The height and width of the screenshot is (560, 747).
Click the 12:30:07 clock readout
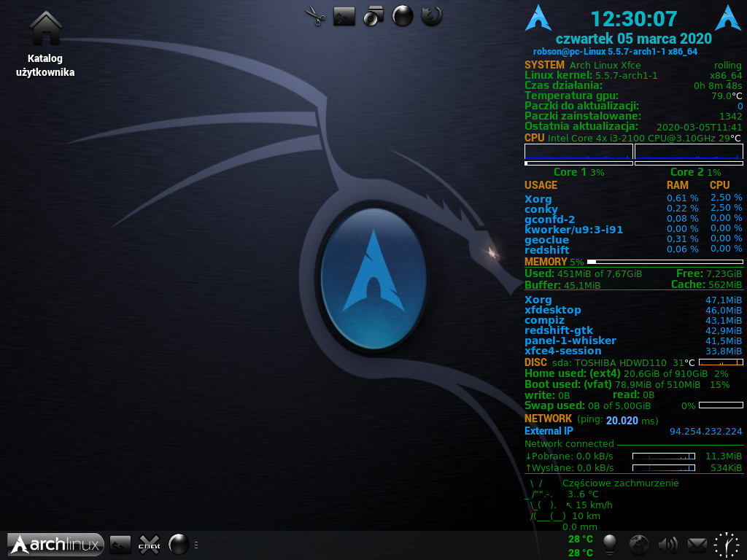(634, 19)
